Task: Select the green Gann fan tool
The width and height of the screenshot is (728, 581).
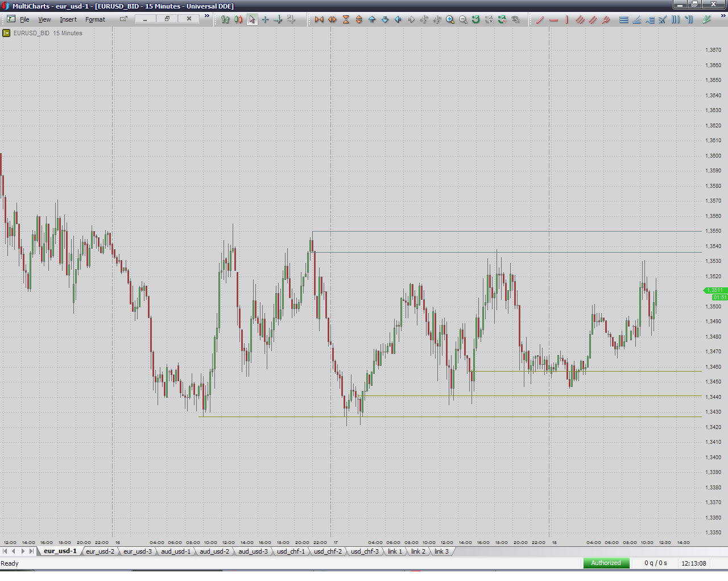Action: click(706, 19)
